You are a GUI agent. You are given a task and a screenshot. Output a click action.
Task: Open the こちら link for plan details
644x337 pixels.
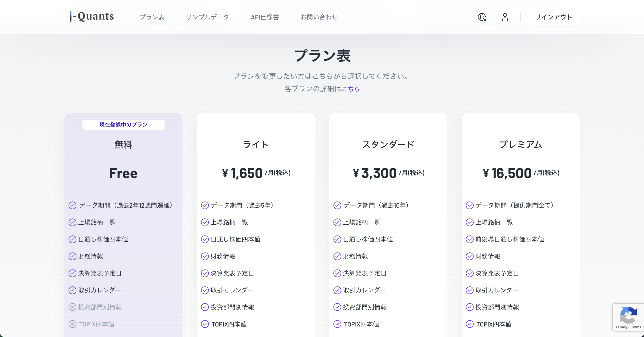[351, 89]
